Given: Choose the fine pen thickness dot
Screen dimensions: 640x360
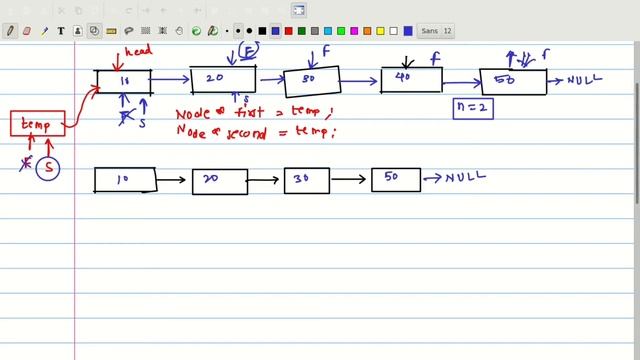Looking at the screenshot, I should pyautogui.click(x=227, y=31).
